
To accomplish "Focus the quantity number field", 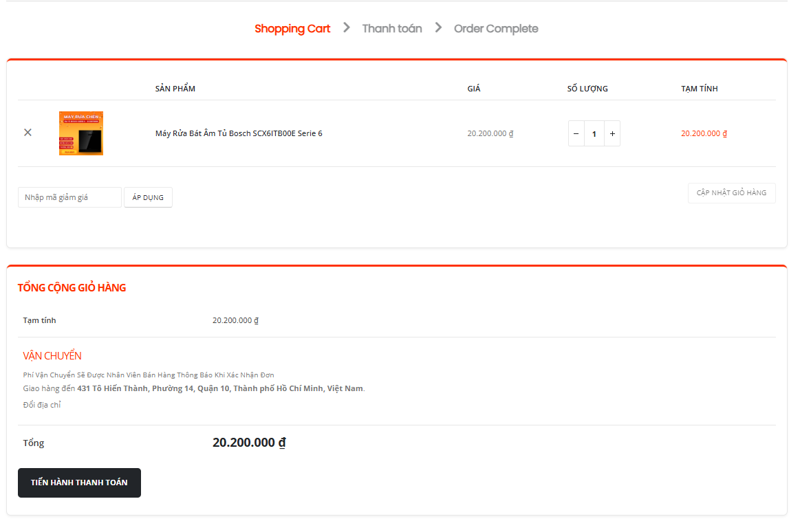I will coord(594,133).
